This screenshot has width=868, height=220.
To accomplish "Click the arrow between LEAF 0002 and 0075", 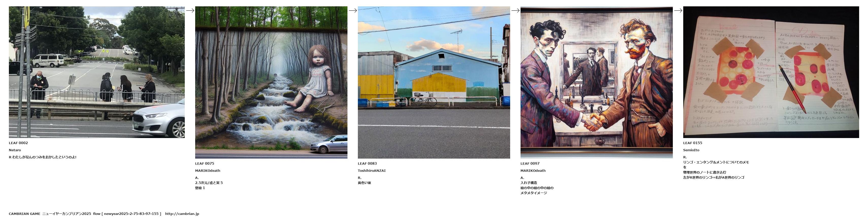I will pyautogui.click(x=190, y=10).
